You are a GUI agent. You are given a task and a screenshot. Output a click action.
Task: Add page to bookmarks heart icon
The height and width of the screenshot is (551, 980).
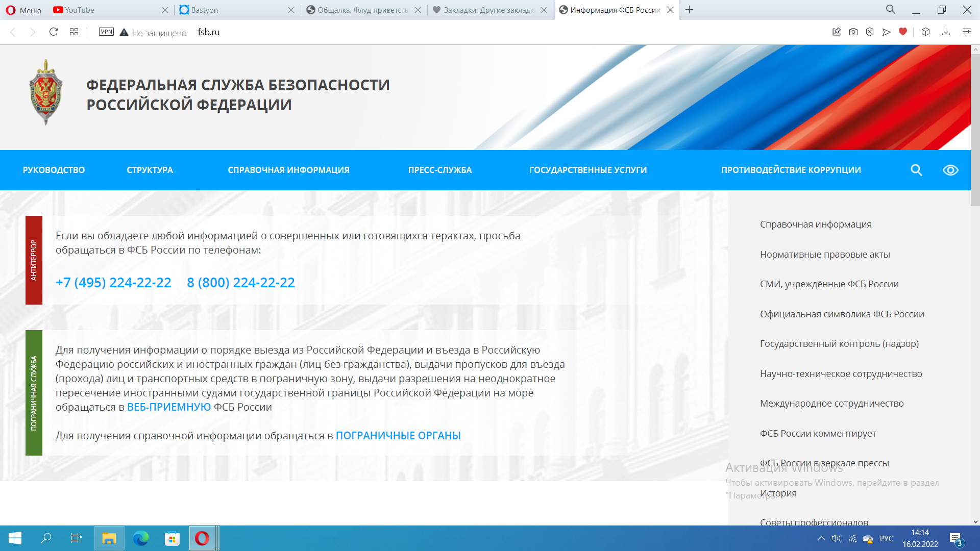(903, 32)
